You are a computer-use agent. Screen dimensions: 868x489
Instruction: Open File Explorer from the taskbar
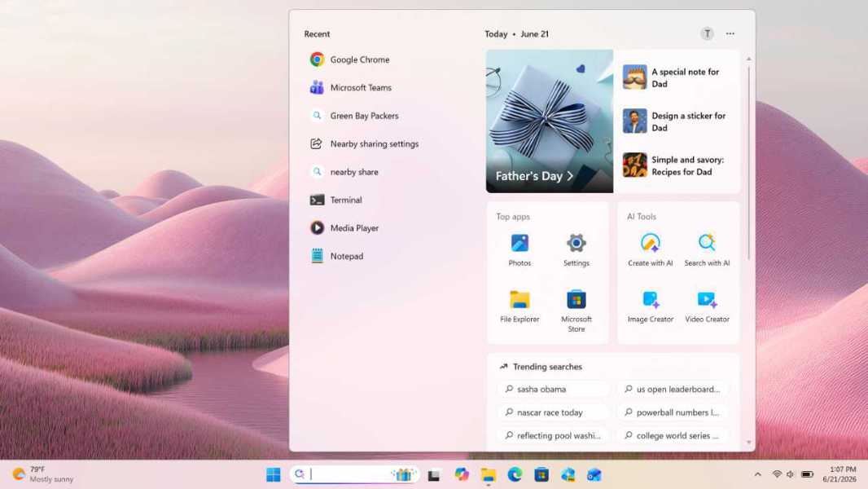(489, 474)
